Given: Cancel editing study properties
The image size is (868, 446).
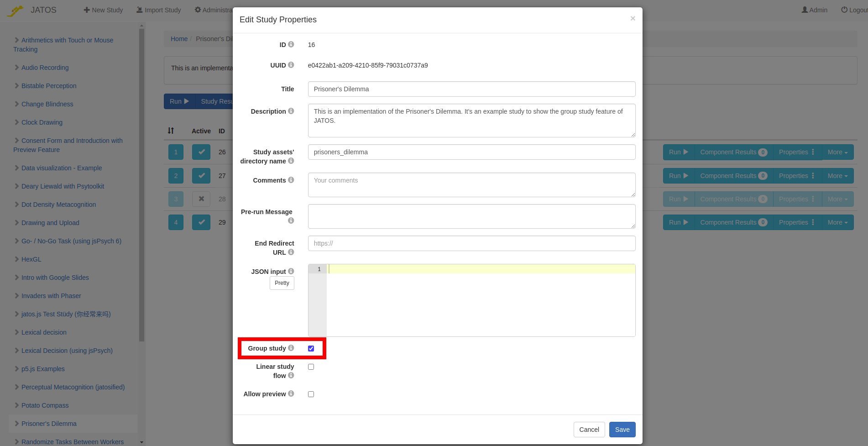Looking at the screenshot, I should (589, 430).
